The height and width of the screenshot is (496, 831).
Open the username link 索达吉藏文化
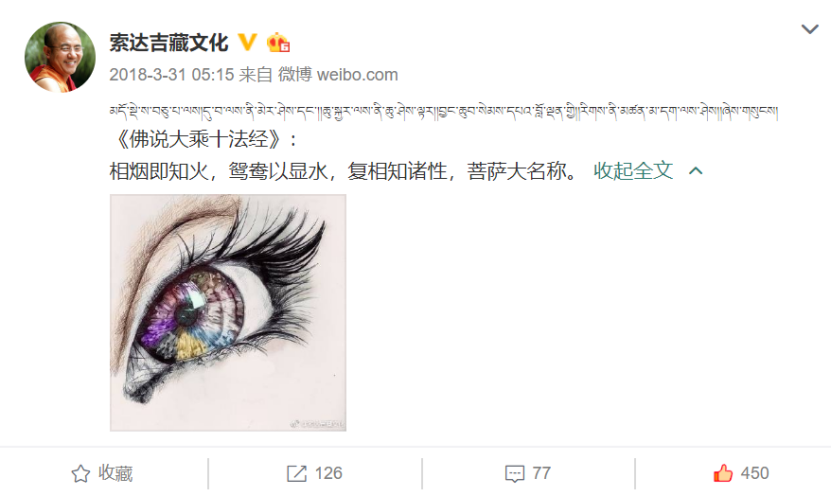[169, 42]
